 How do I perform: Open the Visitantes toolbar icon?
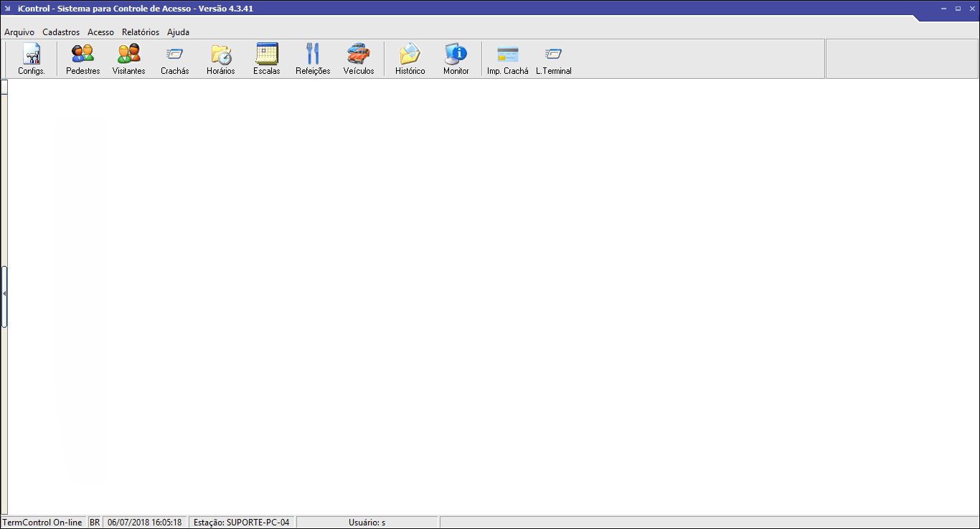point(129,59)
